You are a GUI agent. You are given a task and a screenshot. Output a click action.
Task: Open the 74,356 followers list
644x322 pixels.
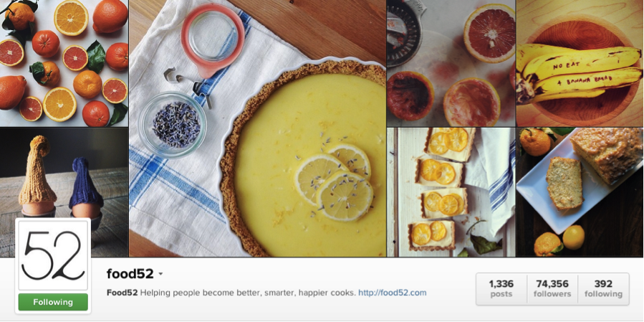pos(552,289)
